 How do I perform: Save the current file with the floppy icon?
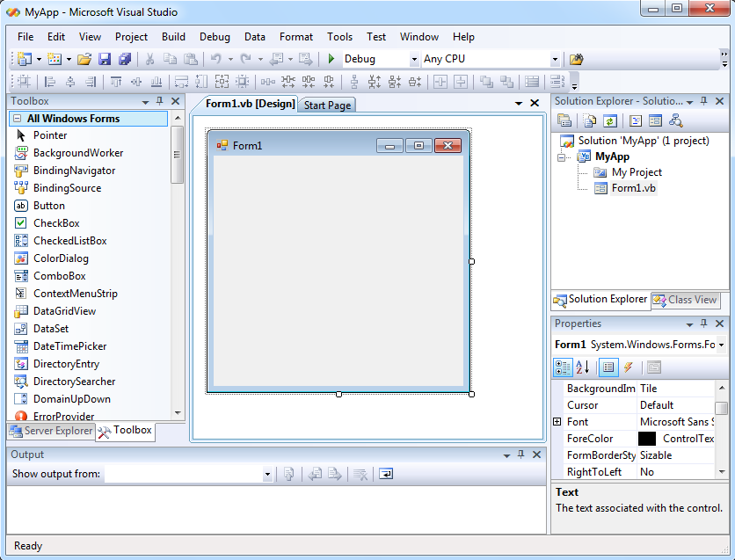pyautogui.click(x=105, y=59)
